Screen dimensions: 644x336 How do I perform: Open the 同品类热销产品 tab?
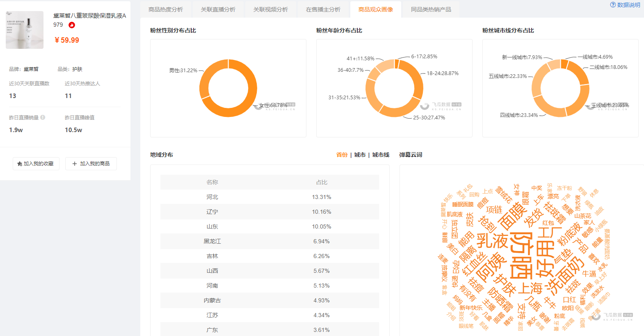click(x=431, y=9)
